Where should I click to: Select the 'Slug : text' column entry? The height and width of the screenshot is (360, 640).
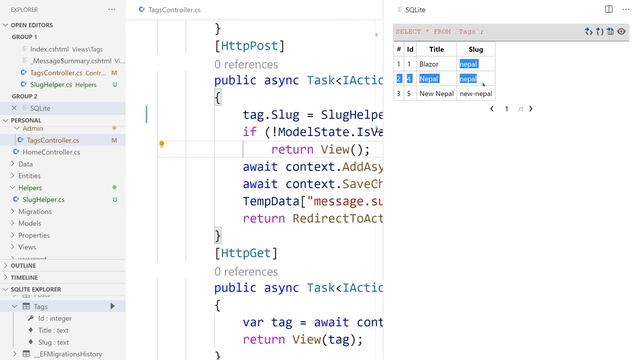coord(53,342)
